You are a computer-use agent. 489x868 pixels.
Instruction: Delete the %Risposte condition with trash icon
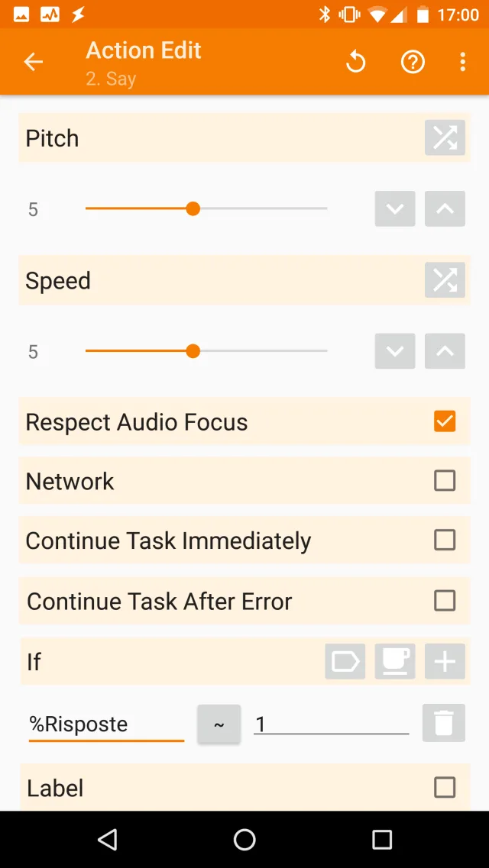tap(444, 723)
